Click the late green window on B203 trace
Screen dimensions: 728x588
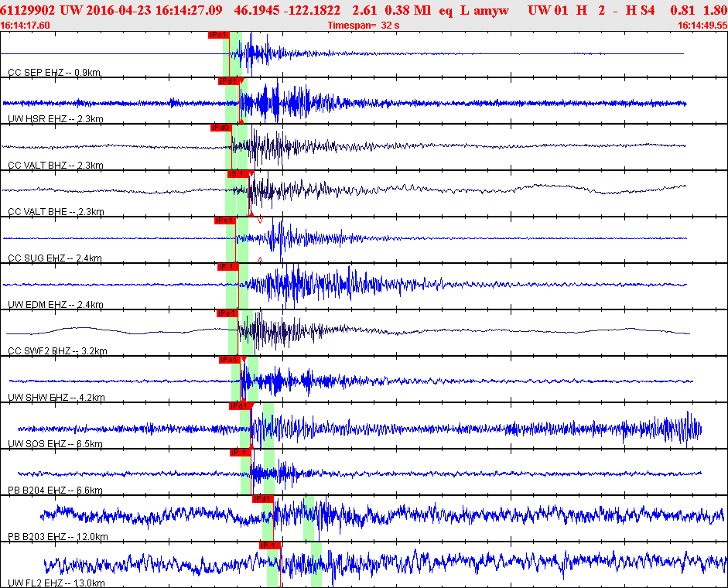click(309, 518)
